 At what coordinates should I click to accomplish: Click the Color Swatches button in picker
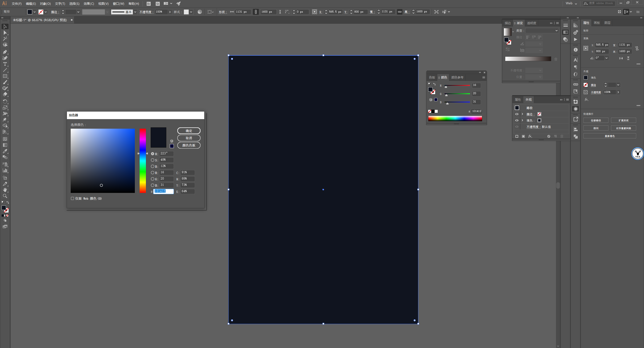tap(189, 145)
